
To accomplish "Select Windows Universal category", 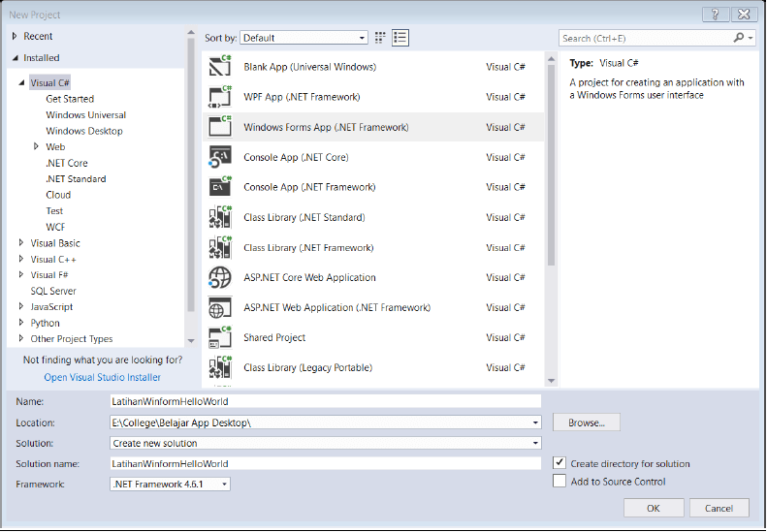I will [x=86, y=115].
